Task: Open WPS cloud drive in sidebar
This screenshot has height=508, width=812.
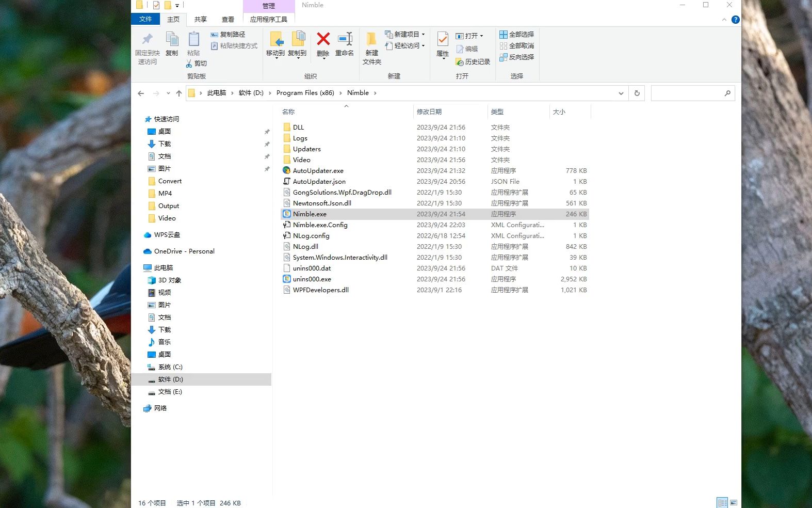Action: 167,235
